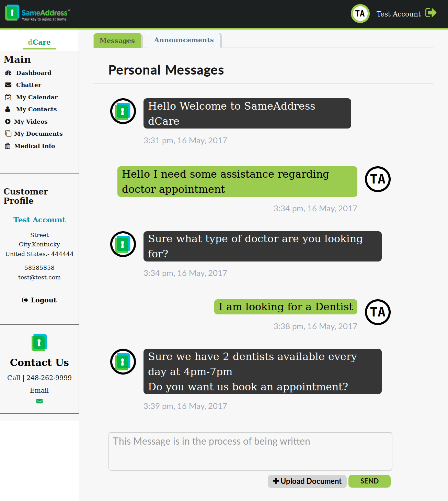Open My Calendar

click(x=37, y=97)
